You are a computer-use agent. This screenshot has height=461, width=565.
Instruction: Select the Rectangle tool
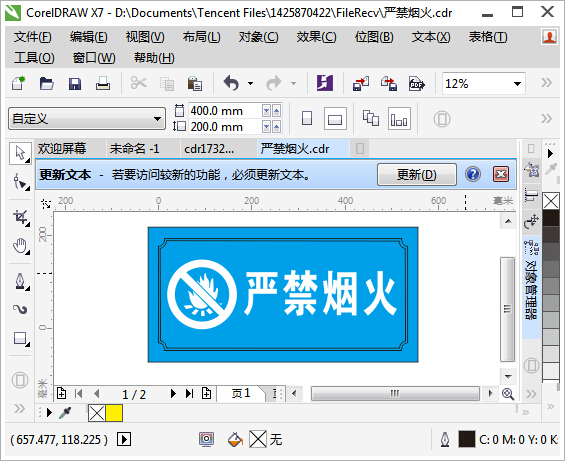click(21, 339)
